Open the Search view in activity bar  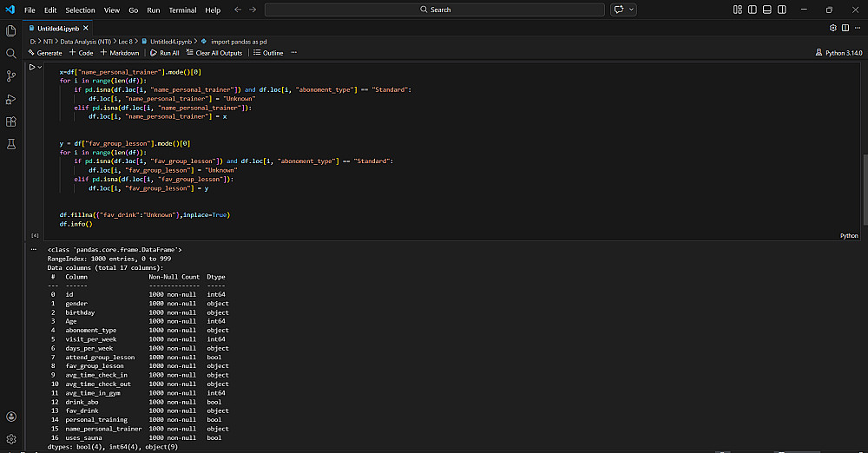coord(11,53)
